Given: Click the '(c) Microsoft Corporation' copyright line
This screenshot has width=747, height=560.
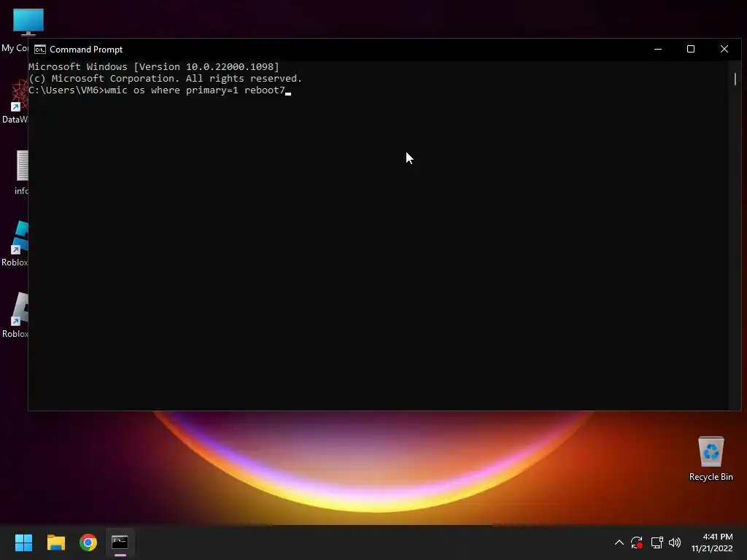Looking at the screenshot, I should [x=165, y=79].
